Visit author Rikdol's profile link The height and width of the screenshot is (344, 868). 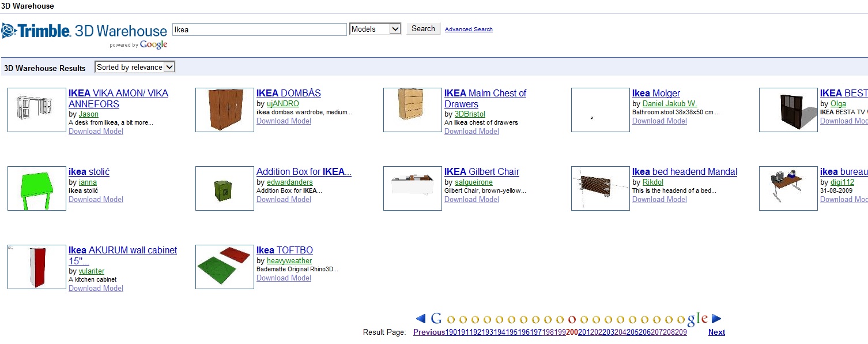(x=653, y=182)
